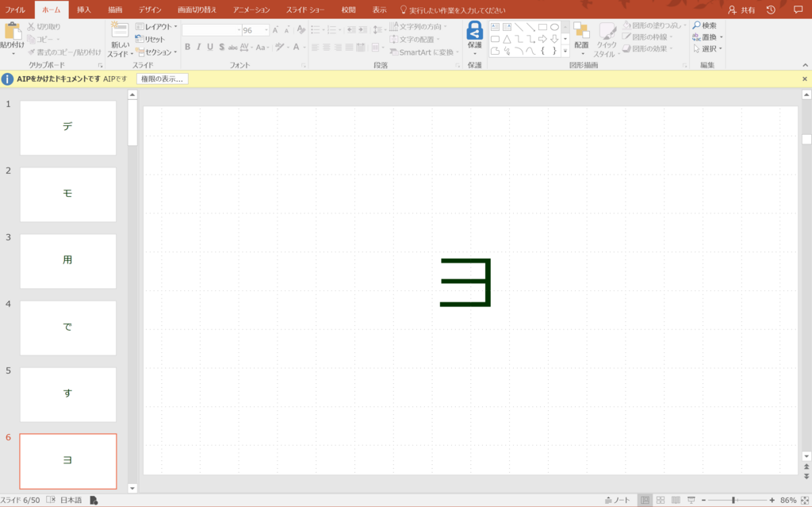Click the Find (検索) magnifier icon
This screenshot has height=507, width=812.
(x=696, y=25)
